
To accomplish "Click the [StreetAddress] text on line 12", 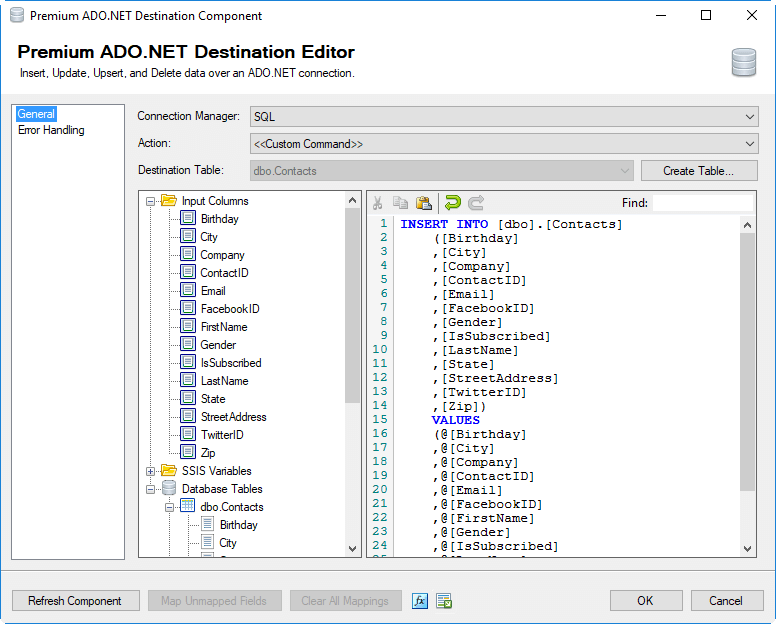I will (x=500, y=379).
